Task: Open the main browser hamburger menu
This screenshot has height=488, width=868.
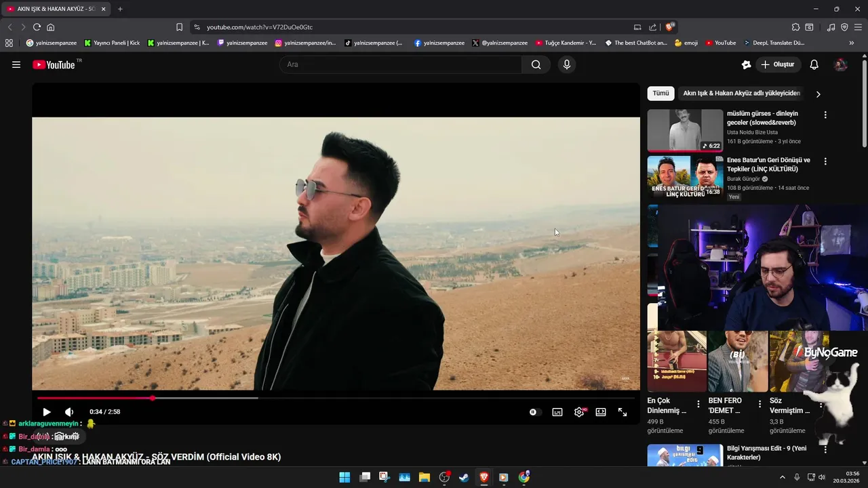Action: [859, 27]
